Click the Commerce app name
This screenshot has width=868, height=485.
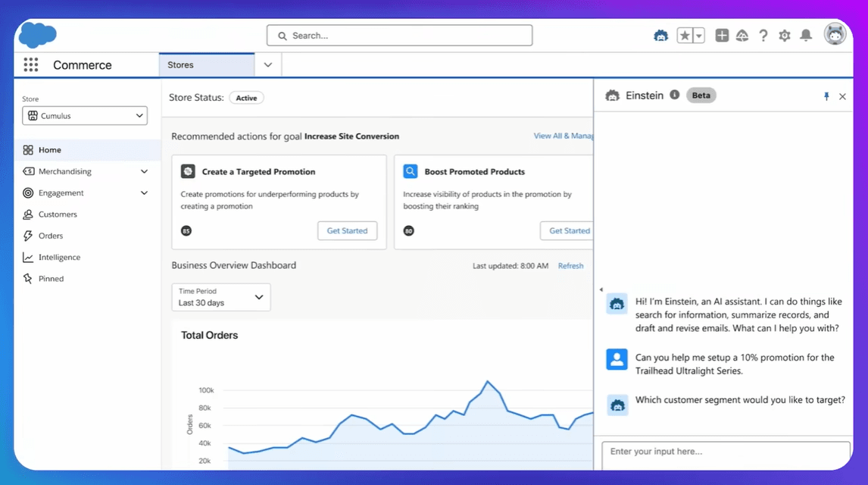point(83,64)
